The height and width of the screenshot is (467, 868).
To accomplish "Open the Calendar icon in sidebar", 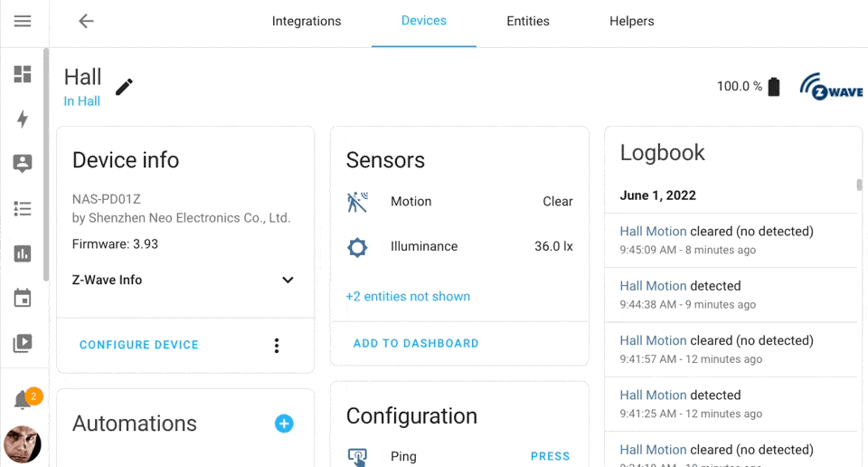I will (x=23, y=299).
